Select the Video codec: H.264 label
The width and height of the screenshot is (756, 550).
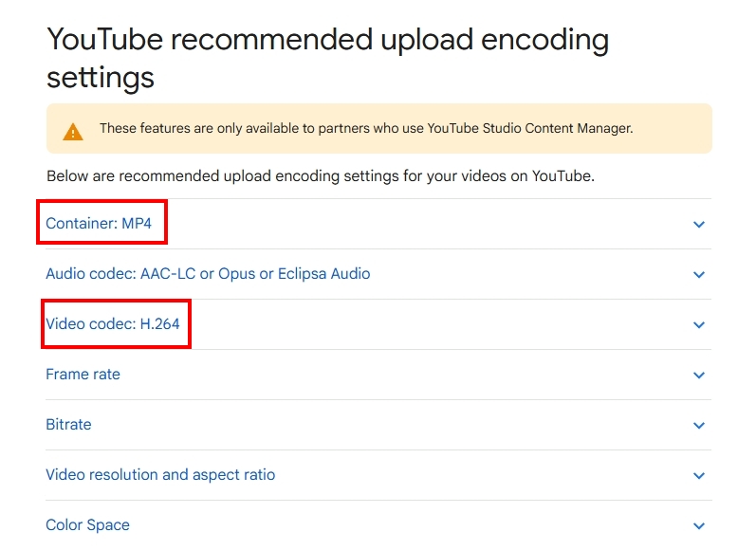click(113, 324)
